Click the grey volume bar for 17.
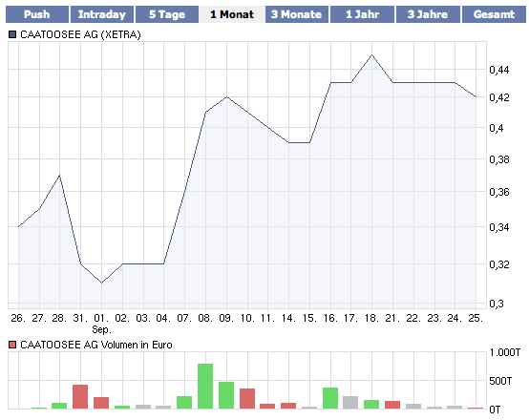529x420 pixels. (x=350, y=403)
